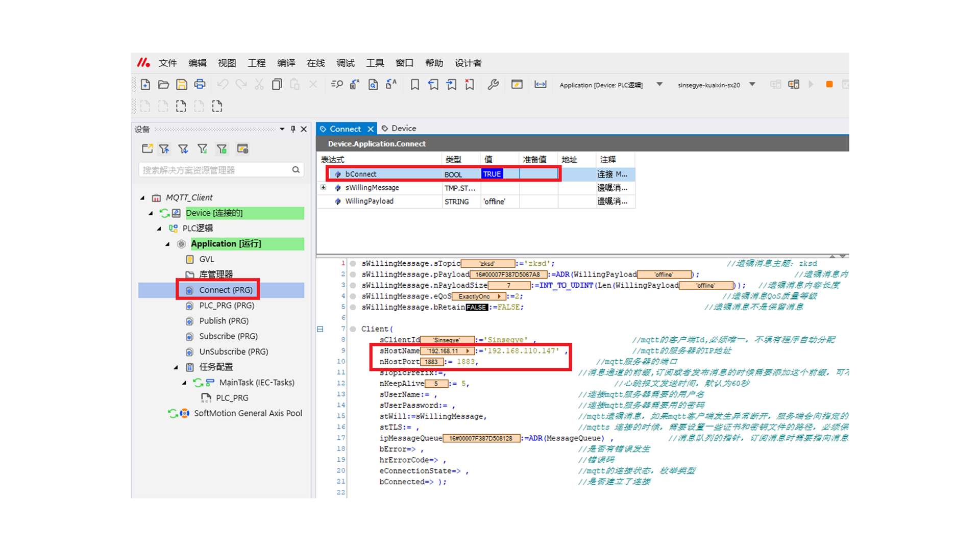The height and width of the screenshot is (551, 980).
Task: Click the WillingPayload variable row
Action: (476, 202)
